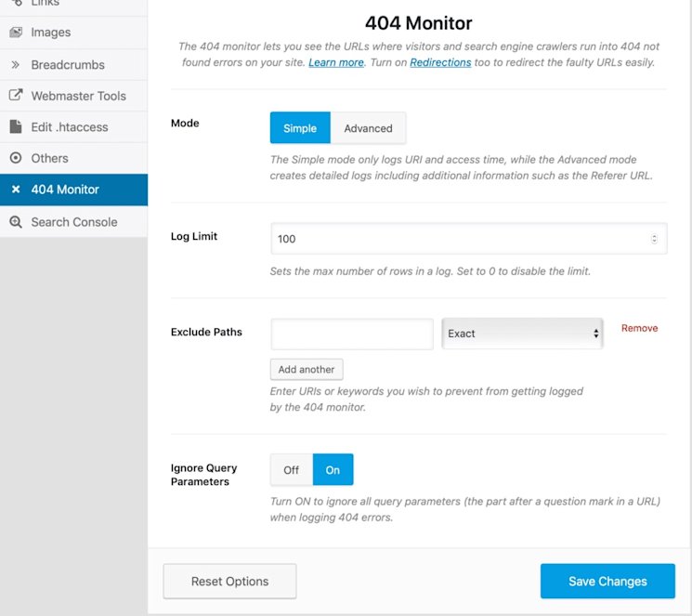Focus the Log Limit number field
692x616 pixels.
[469, 239]
